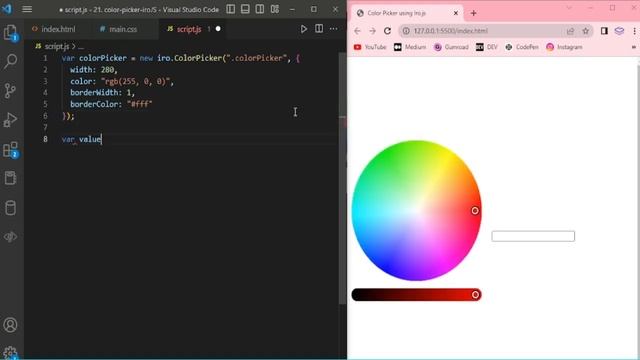Place cursor on 'width: 280' line
Viewport: 640px width, 360px height.
point(94,70)
